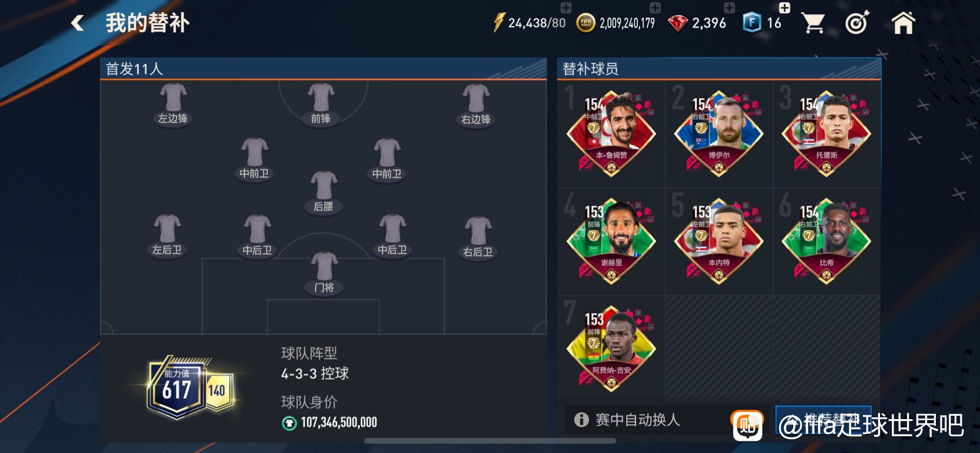Add more FIFA coins with plus
980x453 pixels.
pyautogui.click(x=655, y=7)
